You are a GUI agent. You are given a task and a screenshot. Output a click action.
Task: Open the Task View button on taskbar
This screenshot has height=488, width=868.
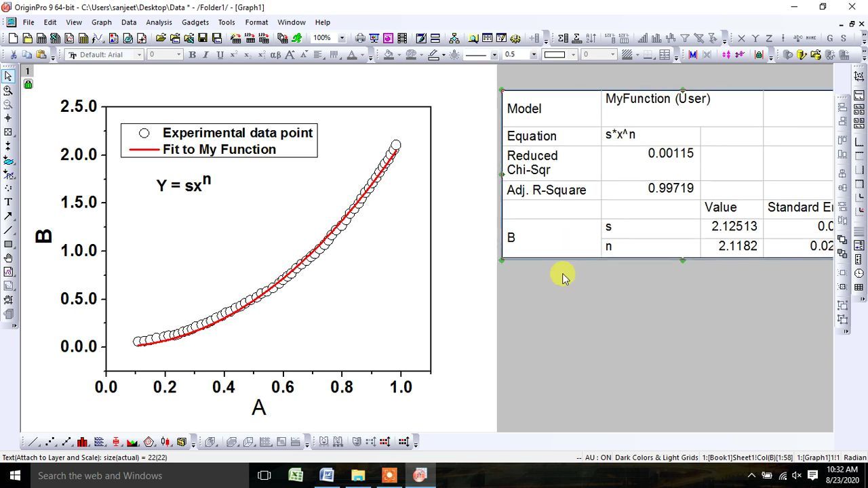(264, 476)
